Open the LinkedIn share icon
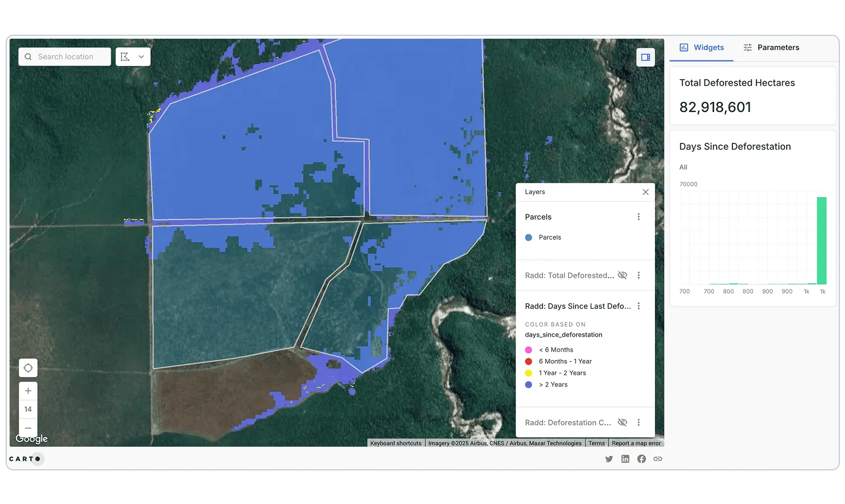 625,459
